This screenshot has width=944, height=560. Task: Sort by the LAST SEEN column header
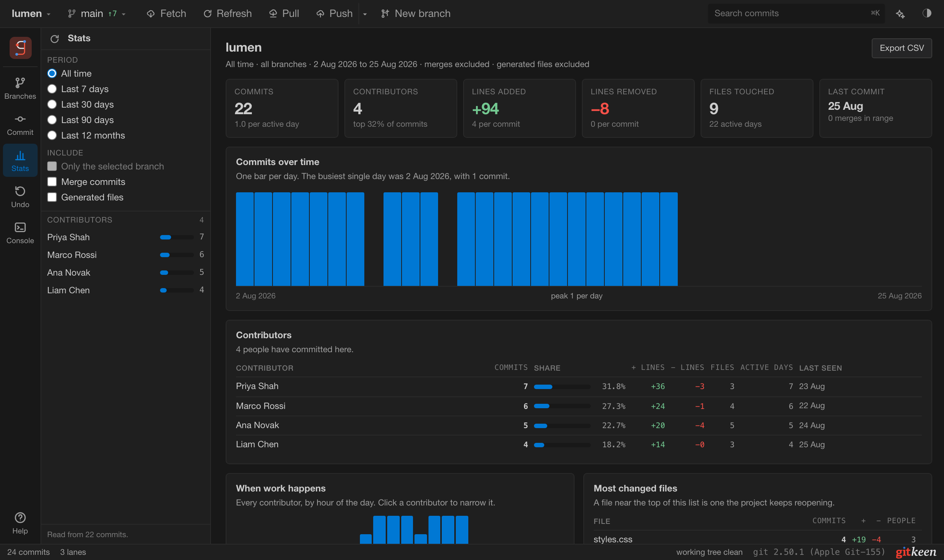point(820,368)
